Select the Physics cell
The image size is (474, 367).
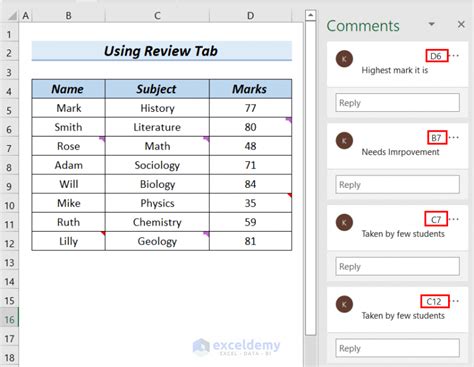(x=157, y=203)
